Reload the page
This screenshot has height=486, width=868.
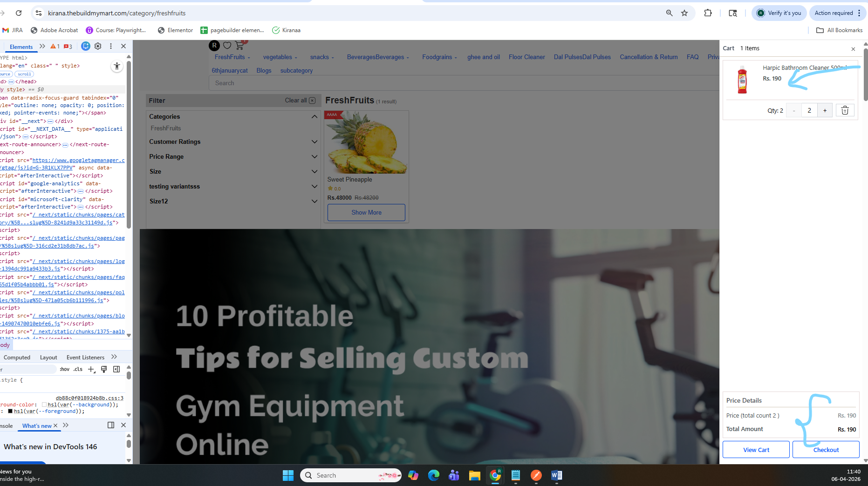(19, 13)
